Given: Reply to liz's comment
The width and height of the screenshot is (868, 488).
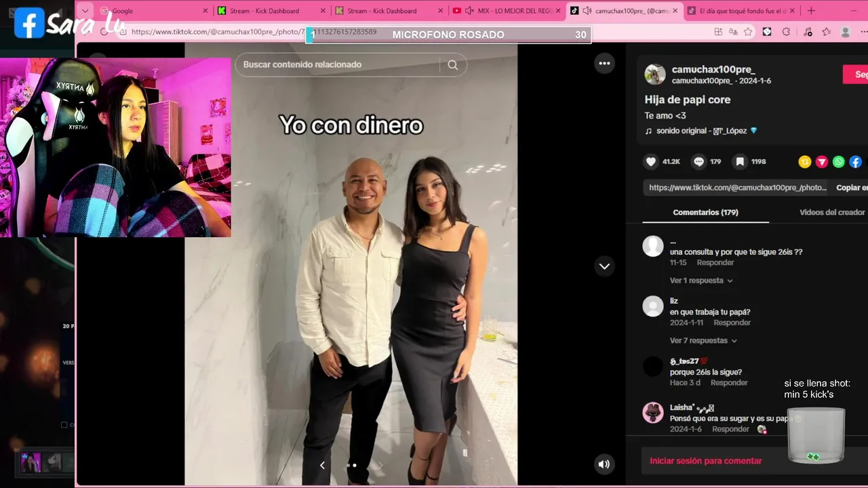Looking at the screenshot, I should (x=732, y=323).
